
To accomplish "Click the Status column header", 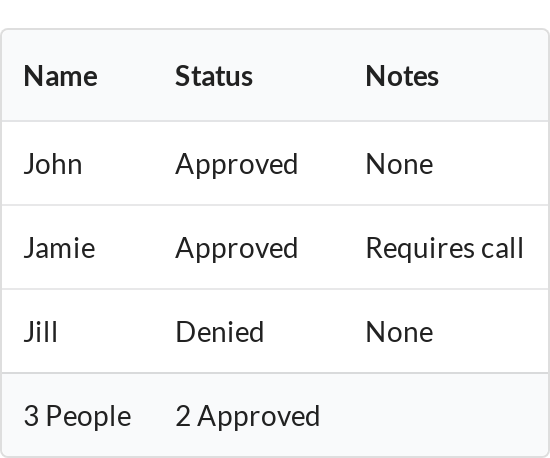I will [214, 76].
